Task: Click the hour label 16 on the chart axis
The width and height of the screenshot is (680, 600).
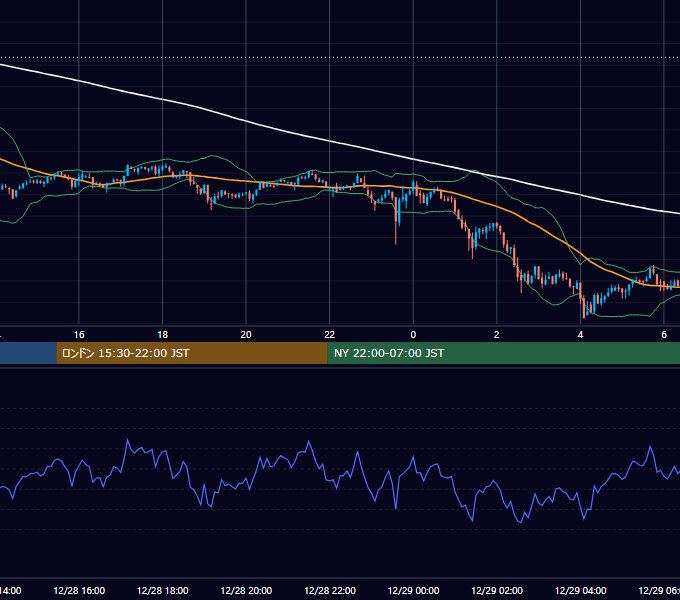Action: [x=79, y=335]
